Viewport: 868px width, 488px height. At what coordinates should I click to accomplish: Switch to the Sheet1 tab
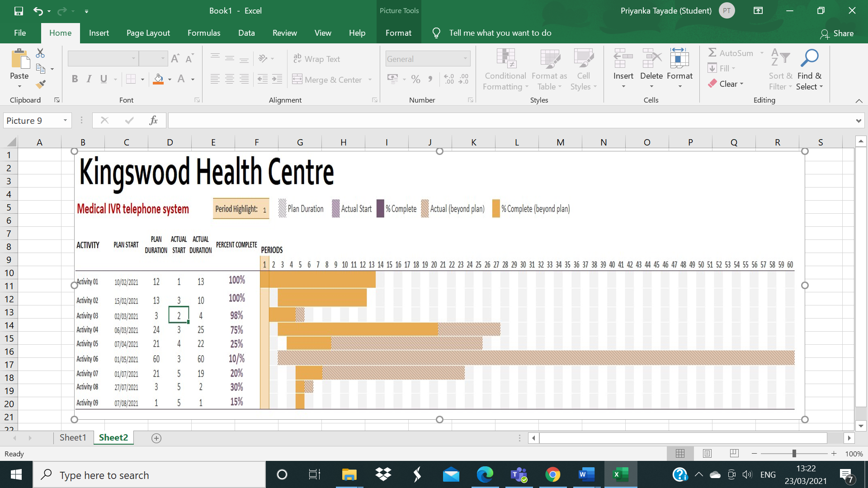click(73, 437)
